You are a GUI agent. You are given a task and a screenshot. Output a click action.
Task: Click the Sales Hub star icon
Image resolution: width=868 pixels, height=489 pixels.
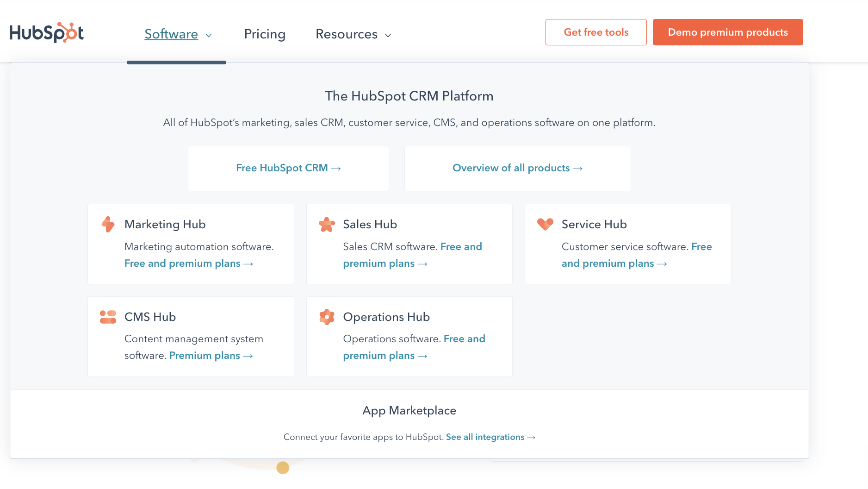click(x=327, y=224)
